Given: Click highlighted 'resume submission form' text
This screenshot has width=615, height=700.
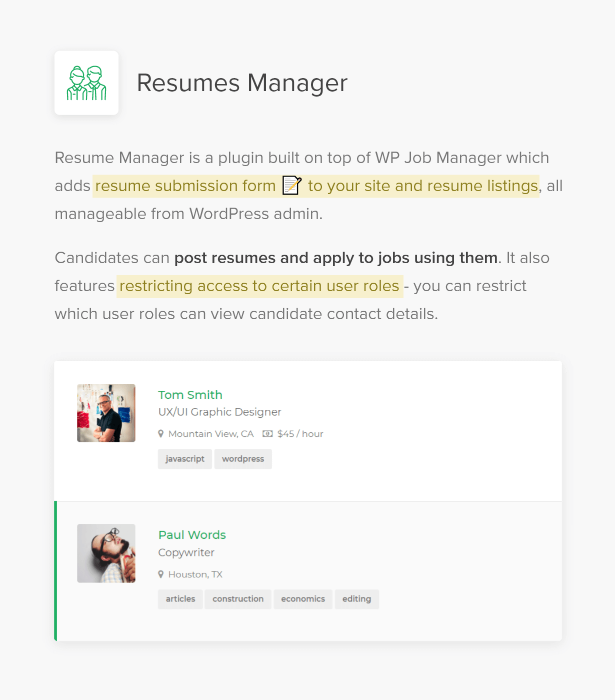Looking at the screenshot, I should 185,186.
